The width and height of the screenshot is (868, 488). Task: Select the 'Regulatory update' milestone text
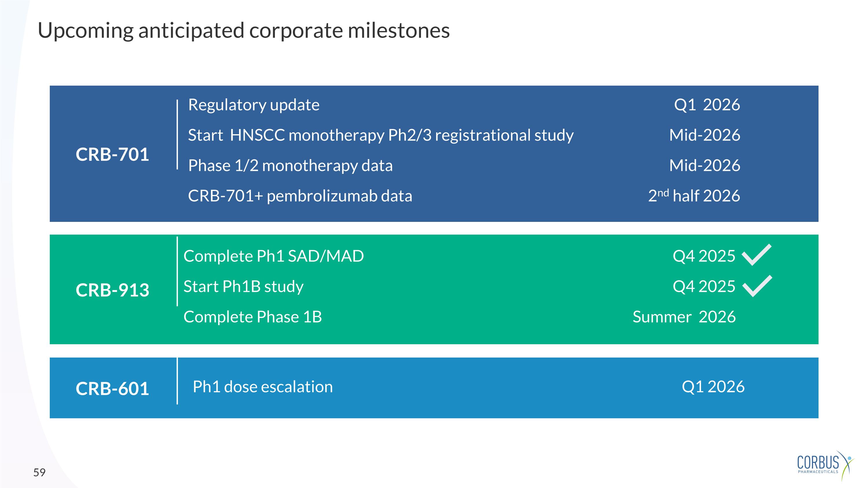tap(253, 105)
